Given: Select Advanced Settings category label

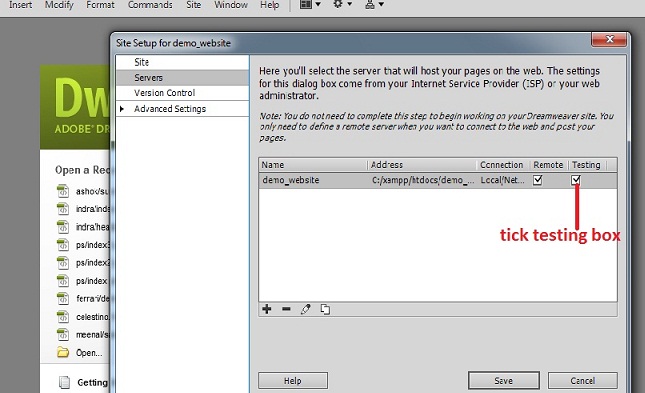Looking at the screenshot, I should [170, 109].
